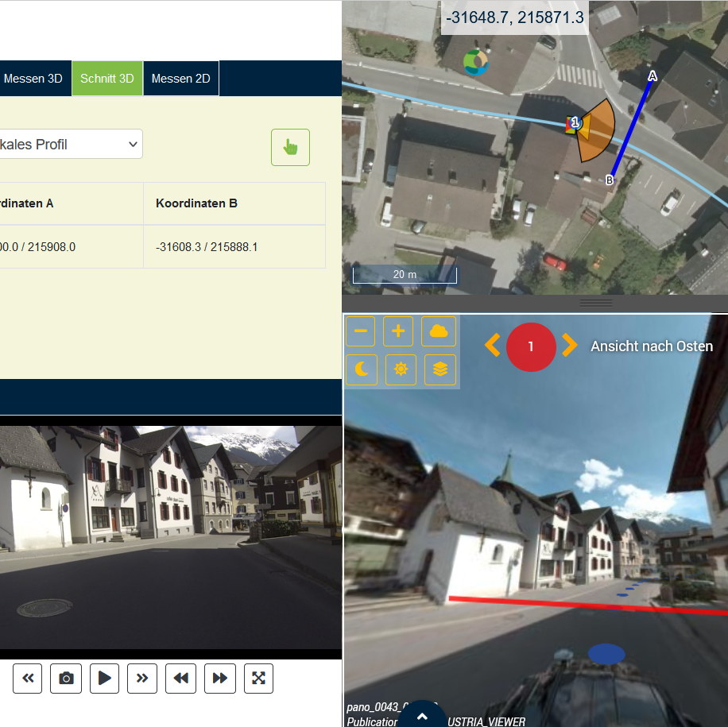The width and height of the screenshot is (728, 727).
Task: Click the fullscreen expand icon
Action: [x=258, y=678]
